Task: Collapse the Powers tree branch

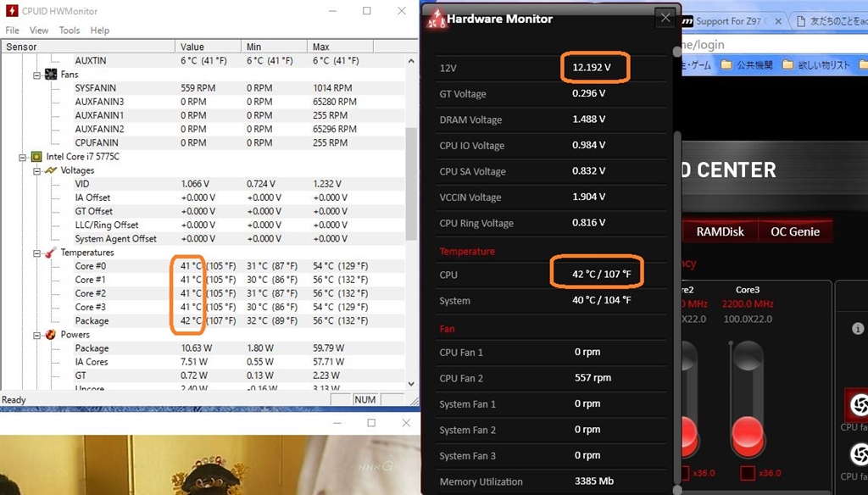Action: [x=36, y=335]
